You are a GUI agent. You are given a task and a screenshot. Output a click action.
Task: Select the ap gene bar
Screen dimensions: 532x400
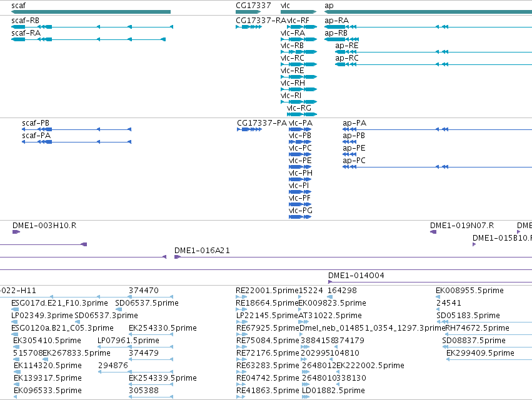coord(428,12)
